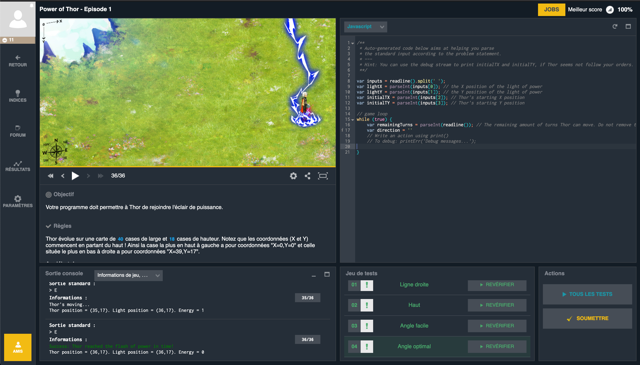The image size is (640, 365).
Task: Click the Meilleur score 100% indicator
Action: (x=600, y=9)
